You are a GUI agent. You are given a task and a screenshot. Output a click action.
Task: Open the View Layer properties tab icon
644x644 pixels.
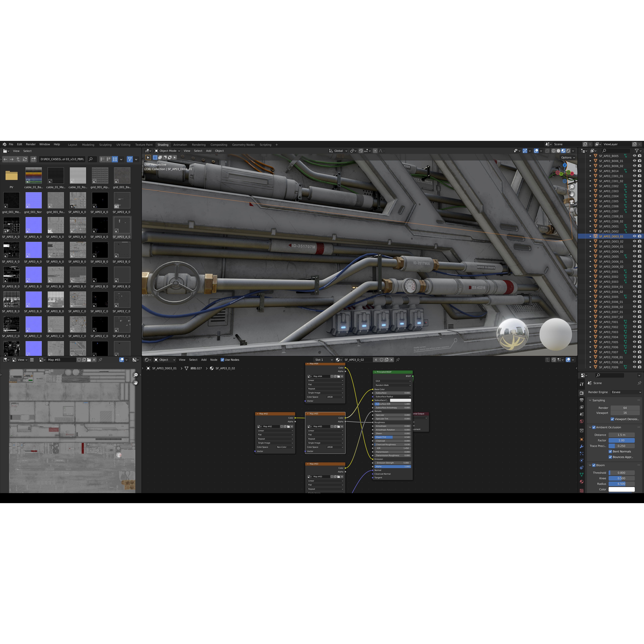(x=582, y=407)
